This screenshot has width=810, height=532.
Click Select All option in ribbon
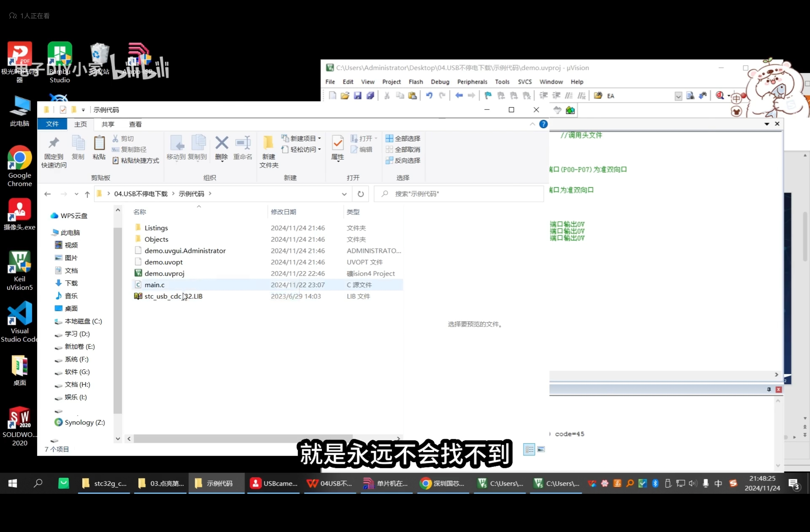tap(403, 138)
